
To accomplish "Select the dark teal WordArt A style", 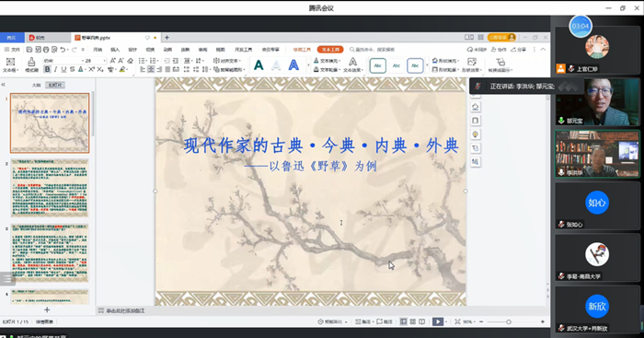I will pyautogui.click(x=259, y=65).
